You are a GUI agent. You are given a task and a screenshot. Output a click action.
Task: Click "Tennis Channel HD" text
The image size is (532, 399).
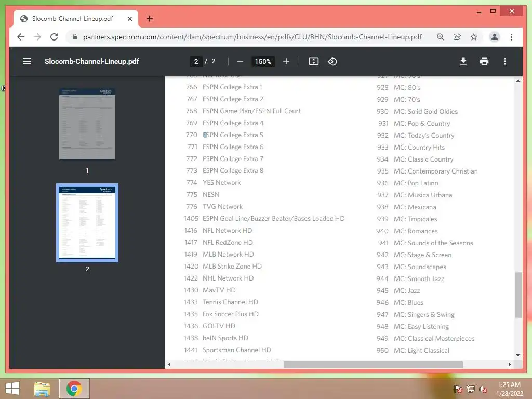tap(230, 302)
